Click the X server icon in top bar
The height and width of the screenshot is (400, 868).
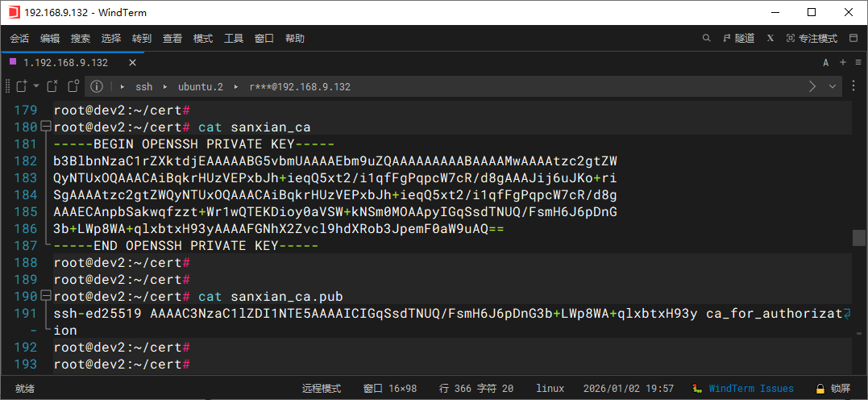770,38
